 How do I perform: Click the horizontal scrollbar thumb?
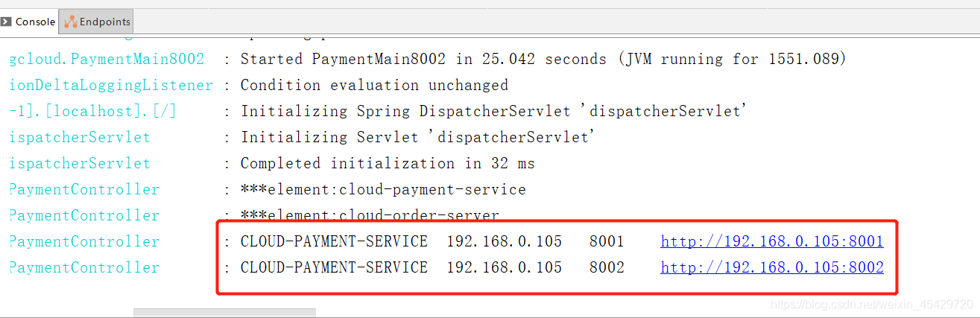click(224, 314)
